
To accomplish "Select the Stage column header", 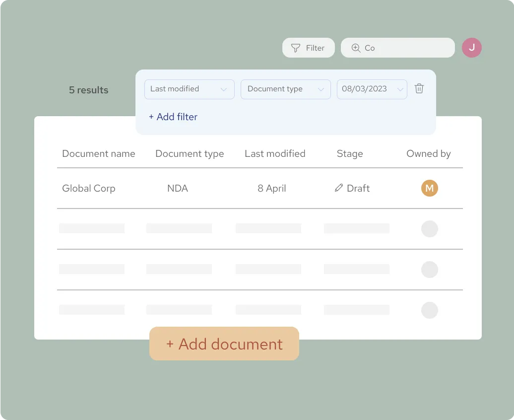I will (349, 153).
